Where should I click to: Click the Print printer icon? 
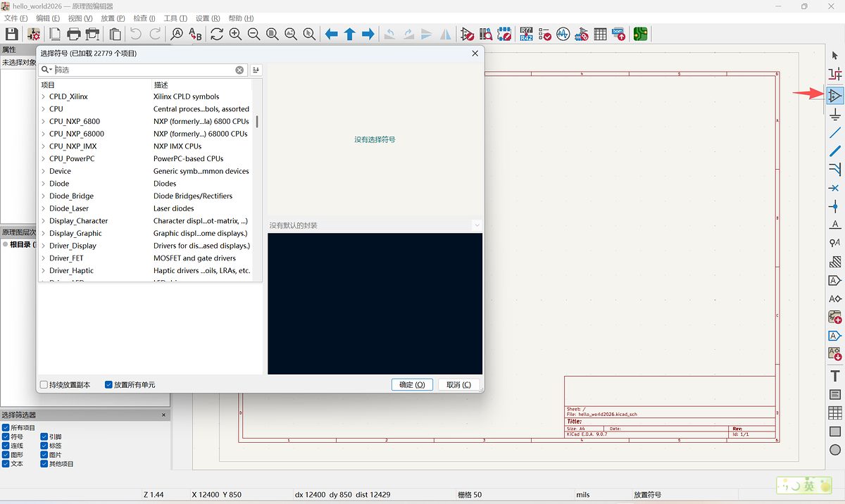(x=73, y=34)
